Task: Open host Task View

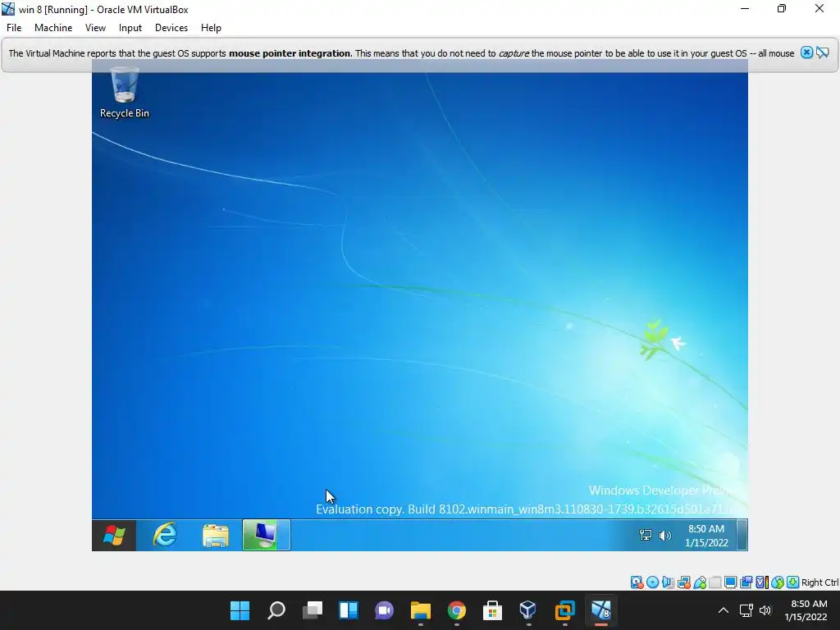Action: [313, 610]
